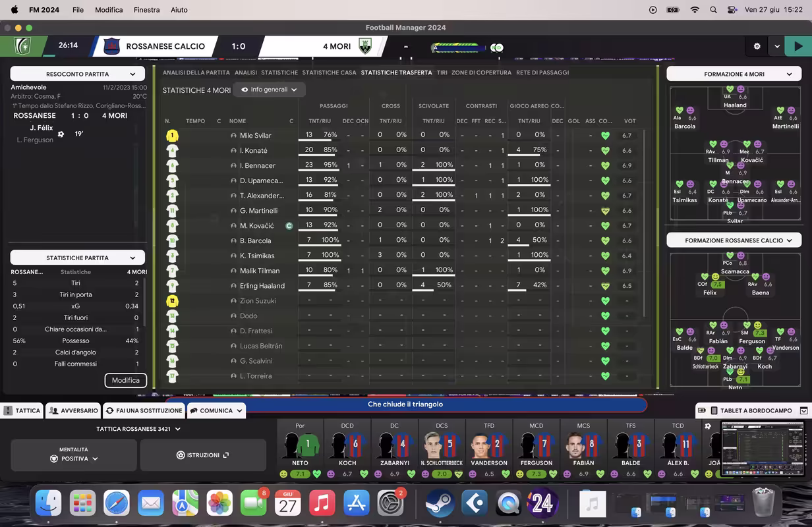Expand the Statistiche Partita panel dropdown

(78, 258)
